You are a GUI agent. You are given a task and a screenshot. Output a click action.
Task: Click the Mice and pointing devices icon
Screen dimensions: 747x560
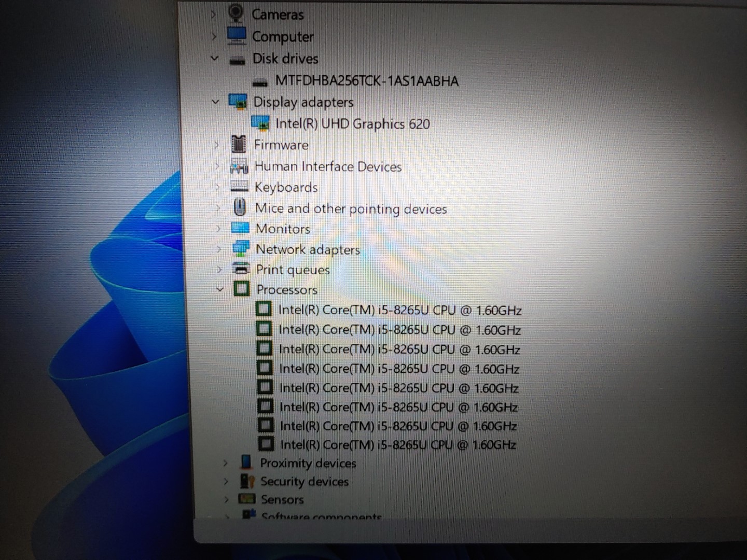[x=239, y=207]
